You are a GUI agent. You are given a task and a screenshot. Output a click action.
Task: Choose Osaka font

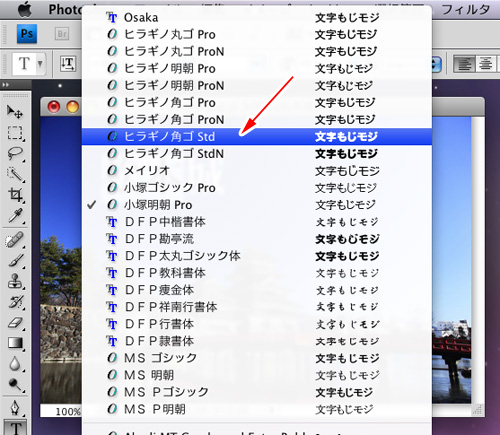tap(257, 17)
